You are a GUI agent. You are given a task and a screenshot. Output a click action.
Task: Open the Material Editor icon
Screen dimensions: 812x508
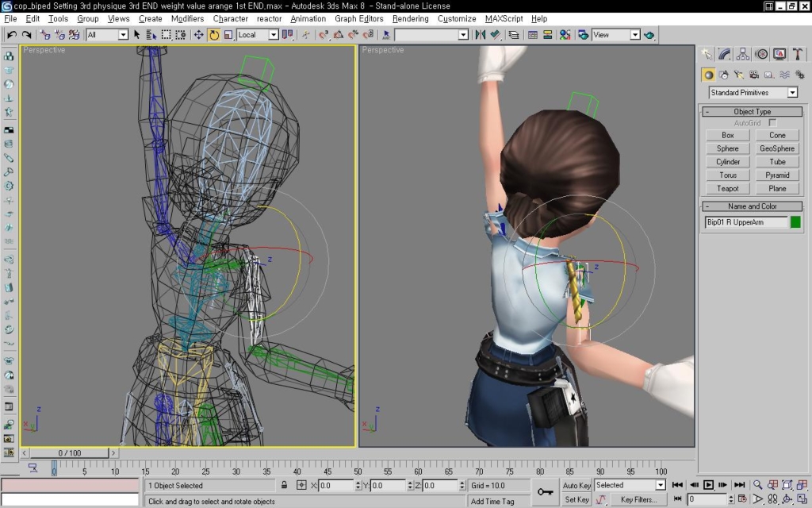(x=565, y=35)
